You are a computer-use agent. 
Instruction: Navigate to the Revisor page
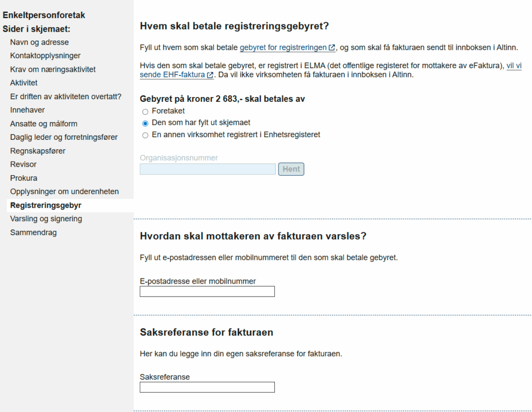click(x=23, y=164)
